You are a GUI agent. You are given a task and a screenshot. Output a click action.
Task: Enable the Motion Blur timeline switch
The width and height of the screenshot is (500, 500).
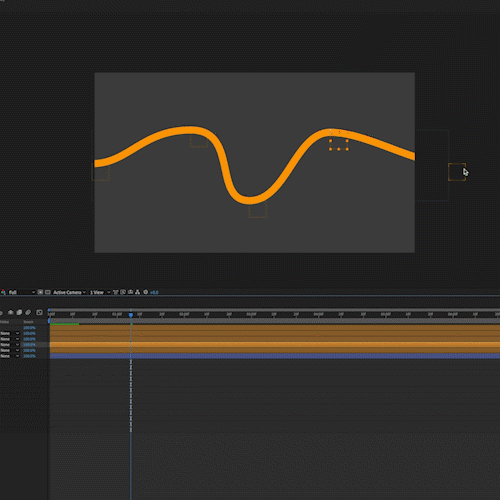(28, 312)
